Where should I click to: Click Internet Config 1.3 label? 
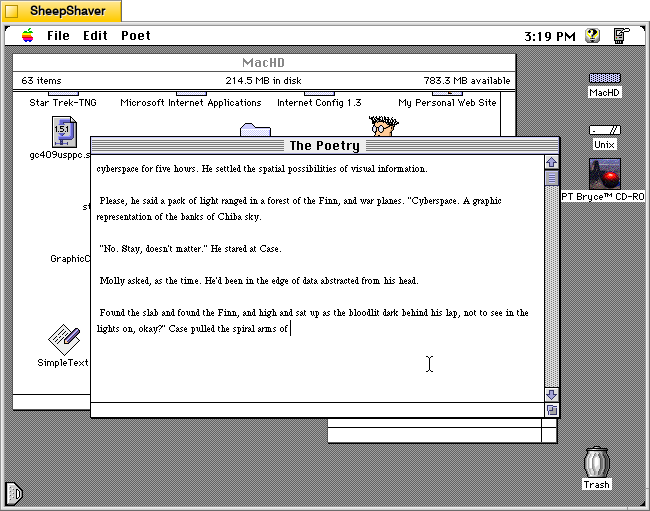(x=319, y=102)
